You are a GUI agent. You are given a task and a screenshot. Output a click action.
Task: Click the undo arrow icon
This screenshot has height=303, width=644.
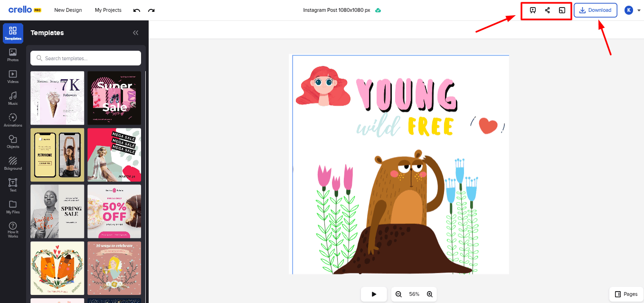pyautogui.click(x=137, y=10)
